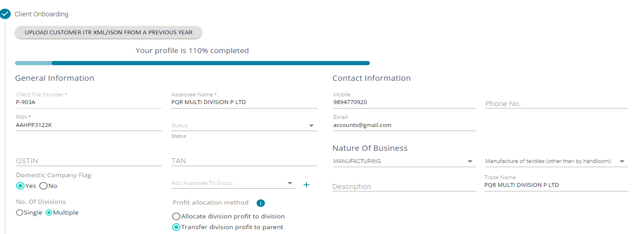Select Allocate division profit to division
Screen dimensions: 644x234
tap(176, 216)
